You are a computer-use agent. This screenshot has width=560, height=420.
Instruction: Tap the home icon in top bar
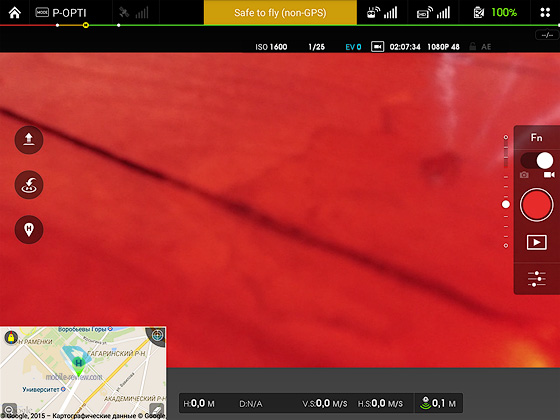(x=15, y=13)
